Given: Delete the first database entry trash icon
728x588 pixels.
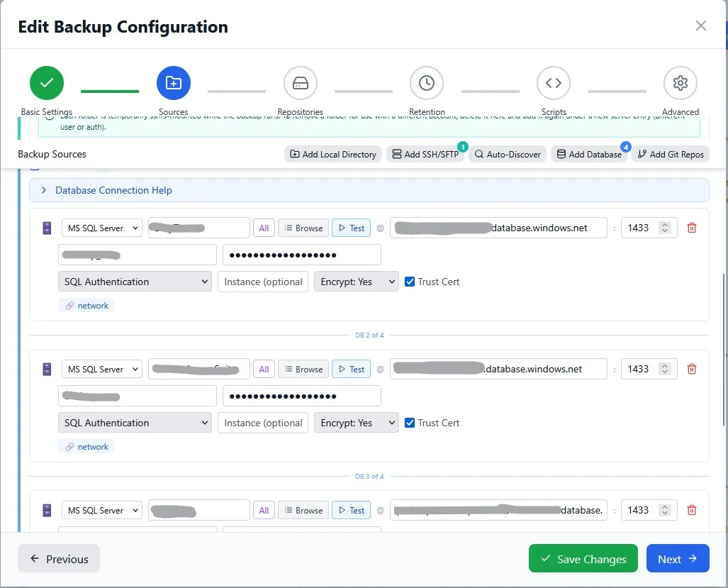Looking at the screenshot, I should (x=692, y=228).
